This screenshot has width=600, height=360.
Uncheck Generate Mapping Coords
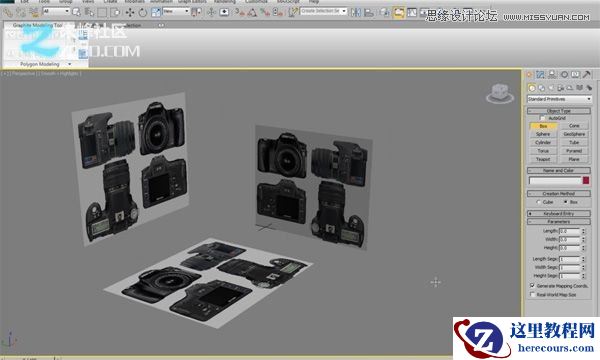tap(532, 286)
